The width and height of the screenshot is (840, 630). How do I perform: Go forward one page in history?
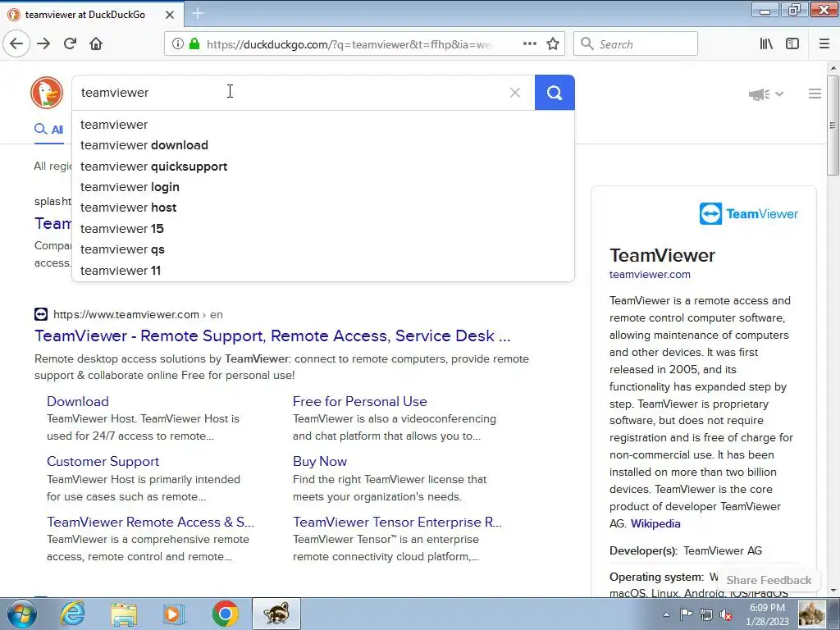coord(43,44)
